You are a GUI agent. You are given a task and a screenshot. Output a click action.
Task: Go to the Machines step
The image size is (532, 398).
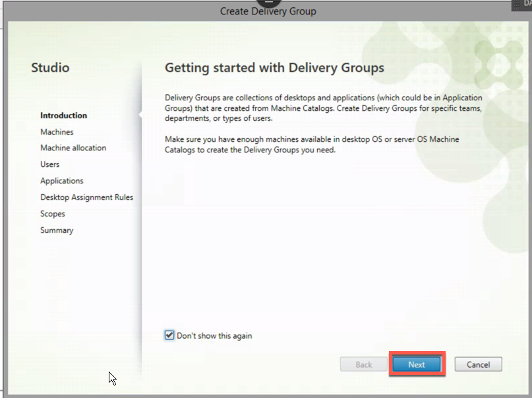pos(57,132)
